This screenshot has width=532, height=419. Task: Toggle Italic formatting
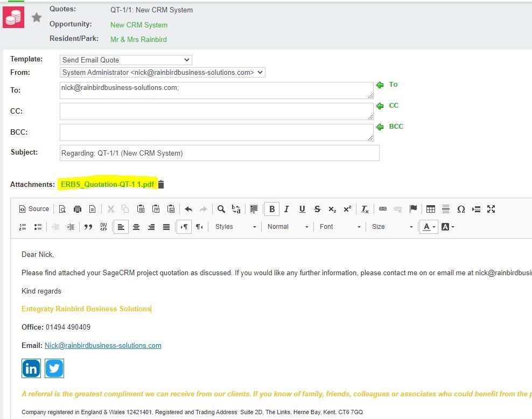click(x=286, y=209)
